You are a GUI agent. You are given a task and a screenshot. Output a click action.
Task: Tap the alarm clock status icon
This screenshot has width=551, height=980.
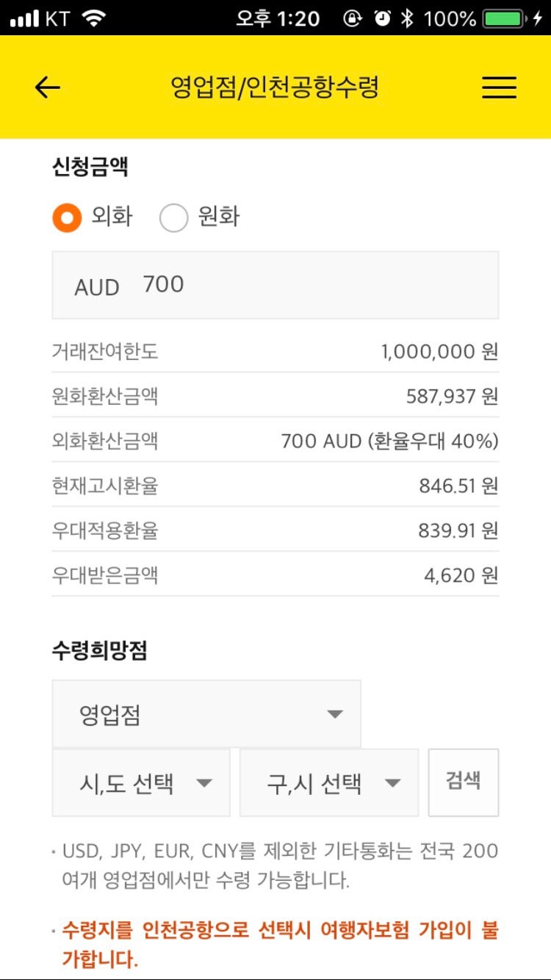tap(382, 18)
